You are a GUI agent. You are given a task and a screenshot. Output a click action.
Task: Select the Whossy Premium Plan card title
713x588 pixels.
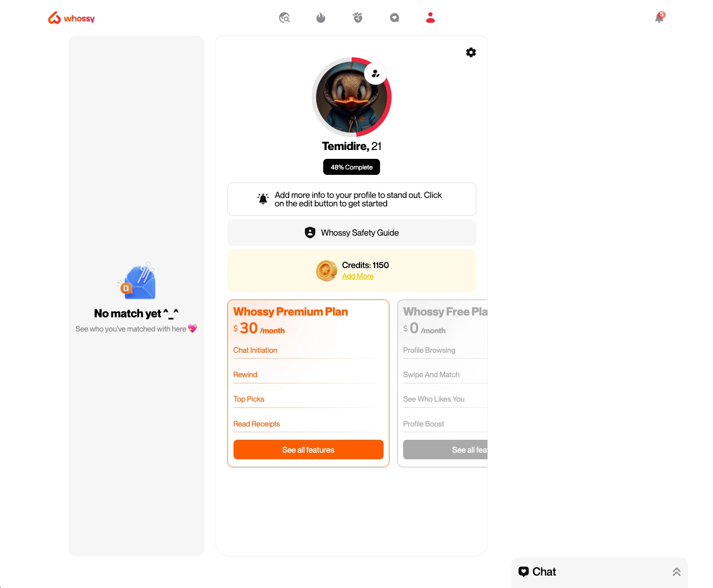[291, 312]
